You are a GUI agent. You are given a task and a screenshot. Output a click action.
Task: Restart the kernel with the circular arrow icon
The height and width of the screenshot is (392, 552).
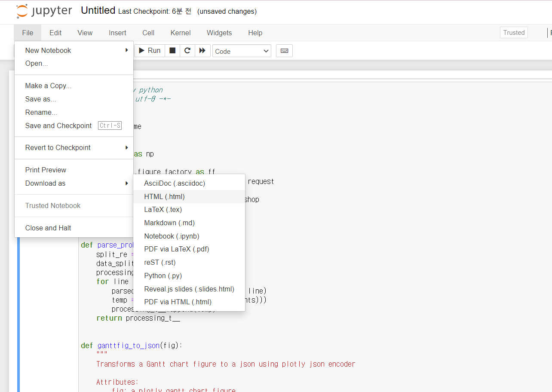(187, 51)
